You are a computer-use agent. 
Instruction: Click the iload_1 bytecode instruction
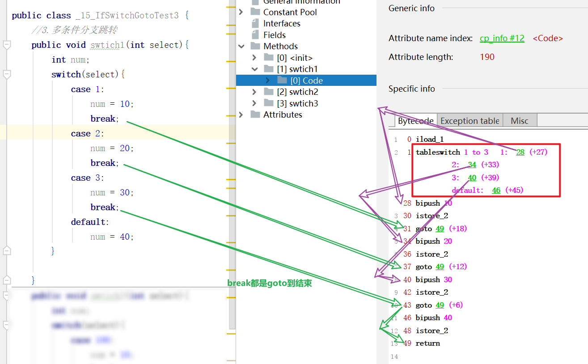(x=430, y=139)
